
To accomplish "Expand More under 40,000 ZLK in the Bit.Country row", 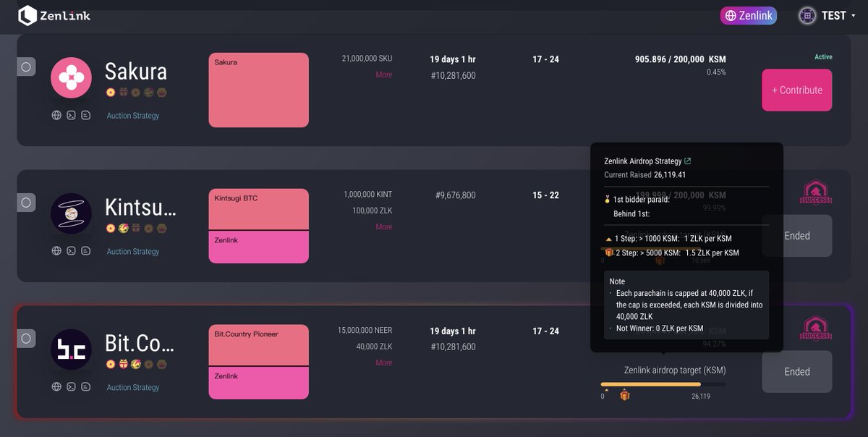I will coord(384,362).
